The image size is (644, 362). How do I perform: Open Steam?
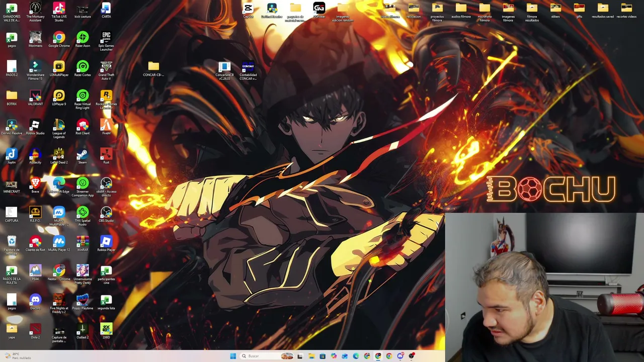click(83, 156)
